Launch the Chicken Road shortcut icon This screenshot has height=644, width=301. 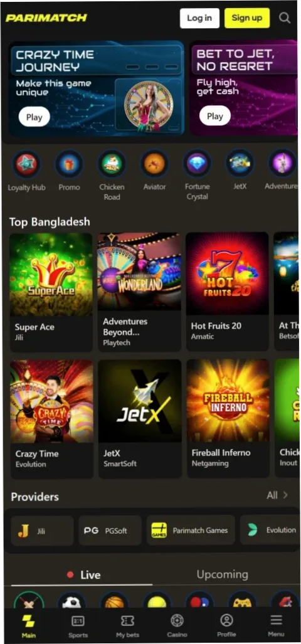(x=112, y=164)
